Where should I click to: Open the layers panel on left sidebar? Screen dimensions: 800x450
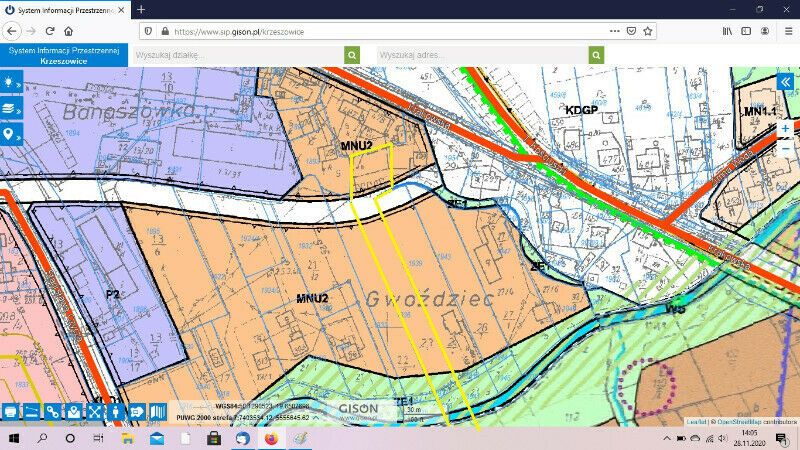pos(11,109)
